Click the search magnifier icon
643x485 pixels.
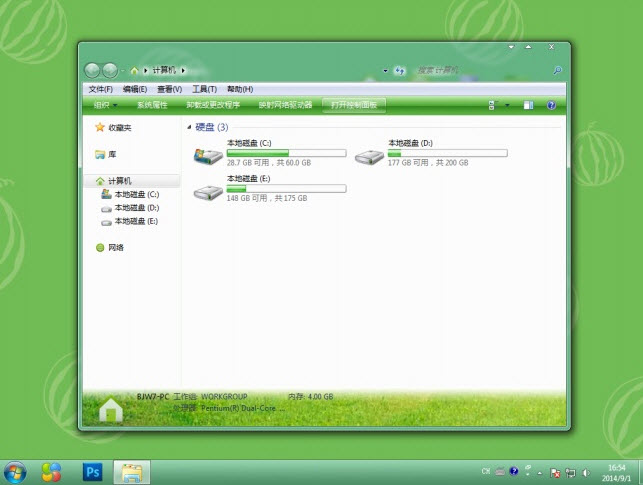[x=557, y=71]
